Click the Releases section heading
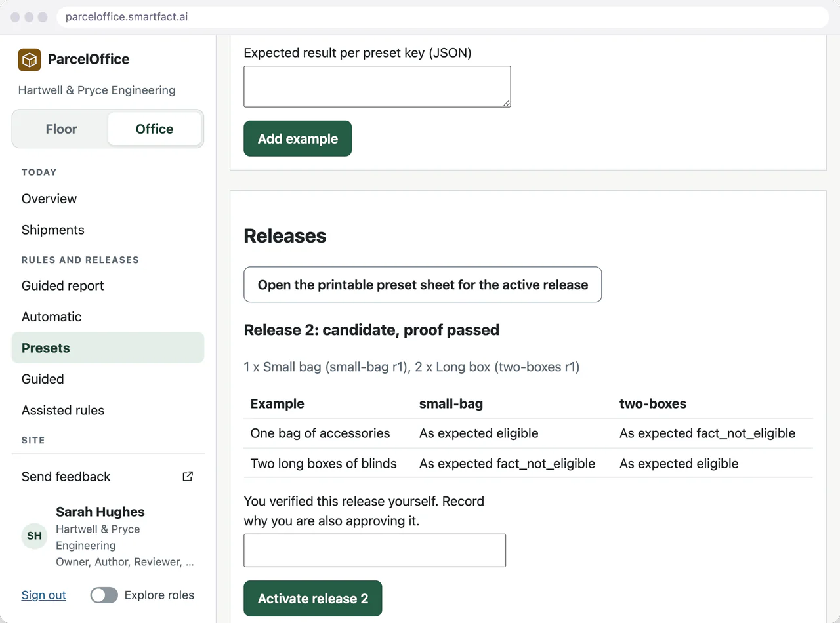 click(285, 236)
